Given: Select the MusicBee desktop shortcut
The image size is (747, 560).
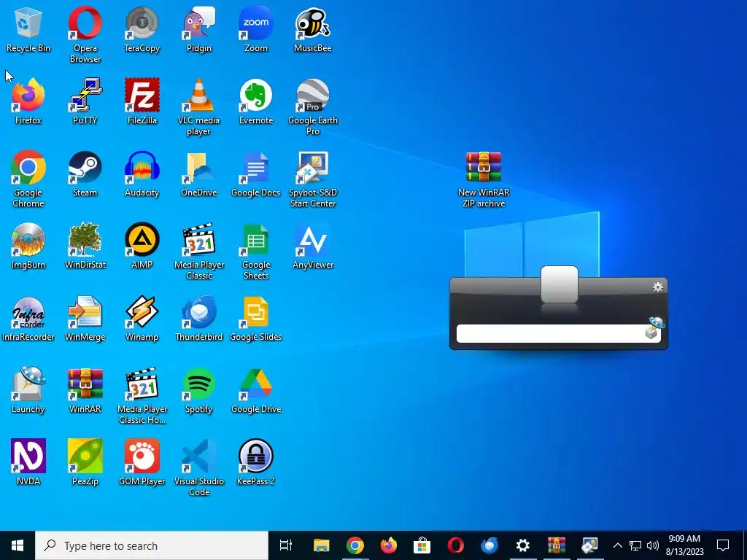Looking at the screenshot, I should click(x=312, y=29).
